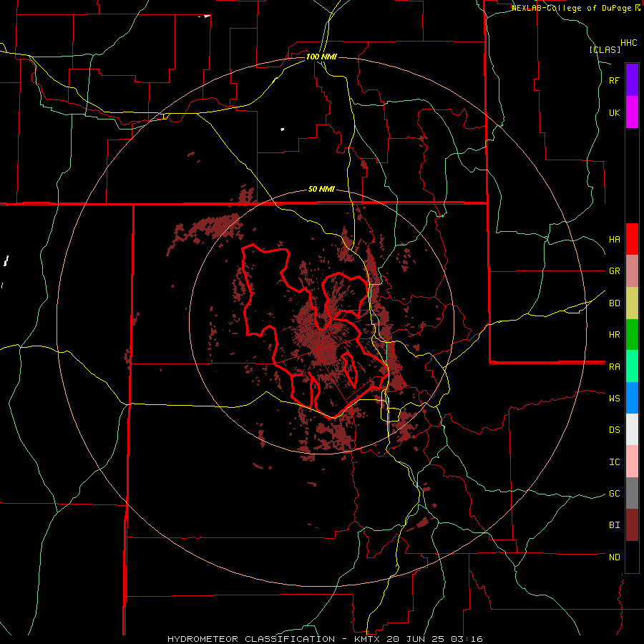Click the WS blue legend swatch
The width and height of the screenshot is (644, 644).
632,398
